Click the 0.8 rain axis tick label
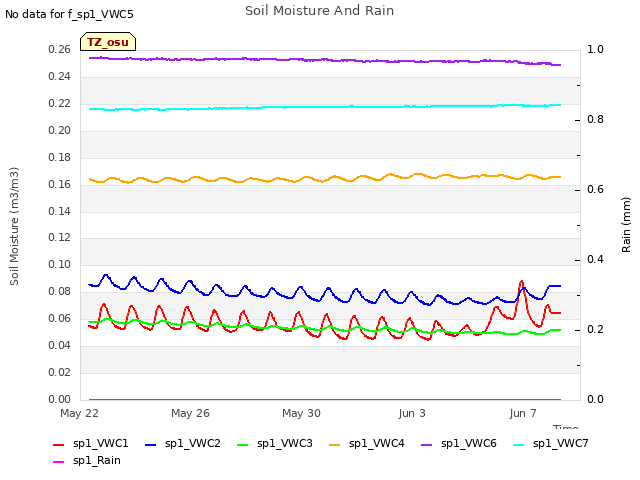640x480 pixels. click(x=595, y=120)
